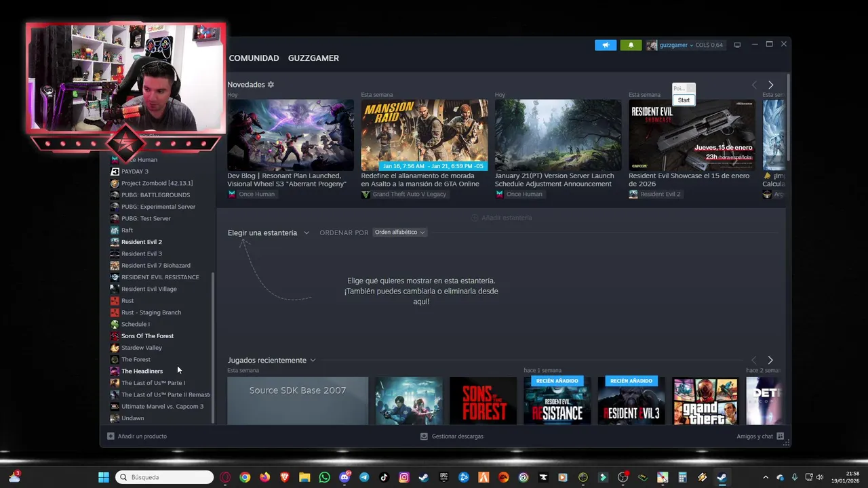Open Steam announcements megaphone button
This screenshot has width=868, height=488.
(x=606, y=45)
